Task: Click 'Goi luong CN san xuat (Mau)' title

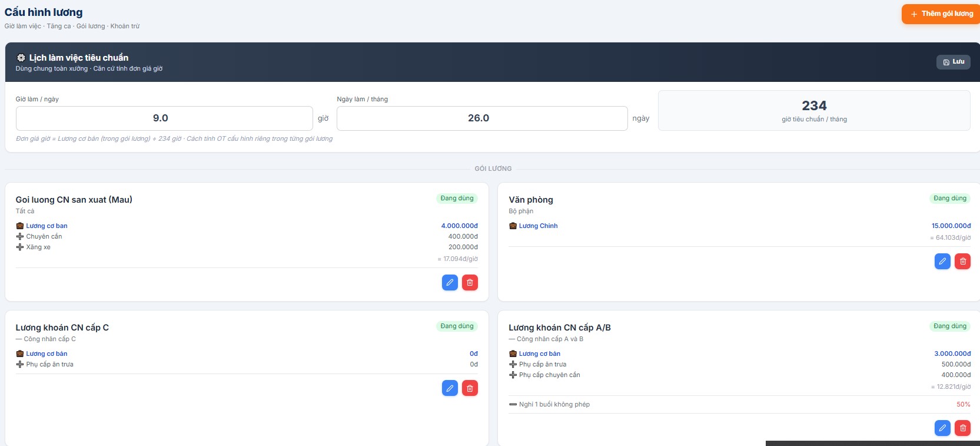Action: pyautogui.click(x=74, y=200)
